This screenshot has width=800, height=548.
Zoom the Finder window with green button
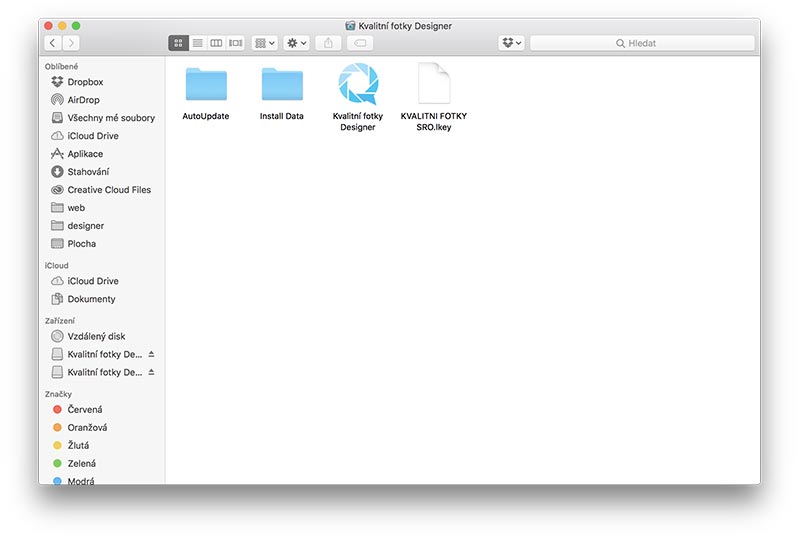[76, 26]
